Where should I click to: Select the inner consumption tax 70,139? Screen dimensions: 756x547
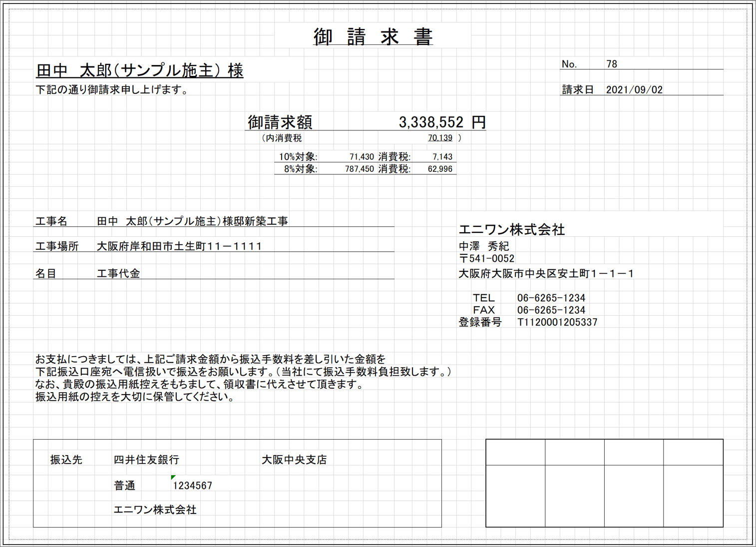coord(439,137)
